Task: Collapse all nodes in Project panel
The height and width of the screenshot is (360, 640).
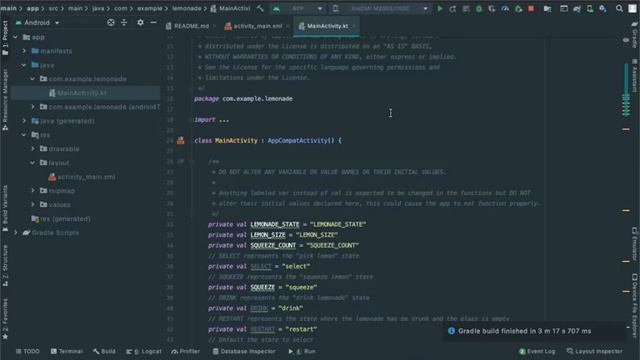Action: (124, 22)
